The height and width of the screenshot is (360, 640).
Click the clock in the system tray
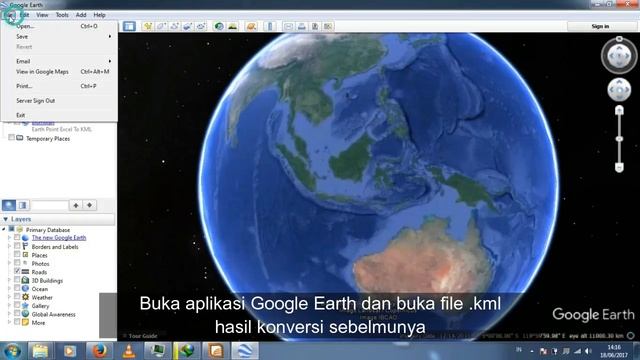click(614, 351)
